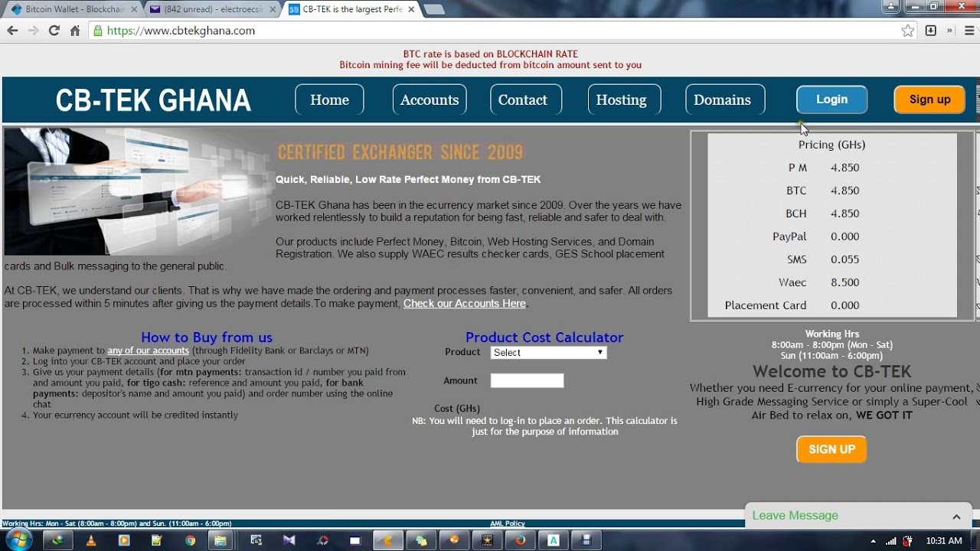Click the 'Welcome to CB-TEK' heading
This screenshot has width=980, height=551.
[x=832, y=372]
